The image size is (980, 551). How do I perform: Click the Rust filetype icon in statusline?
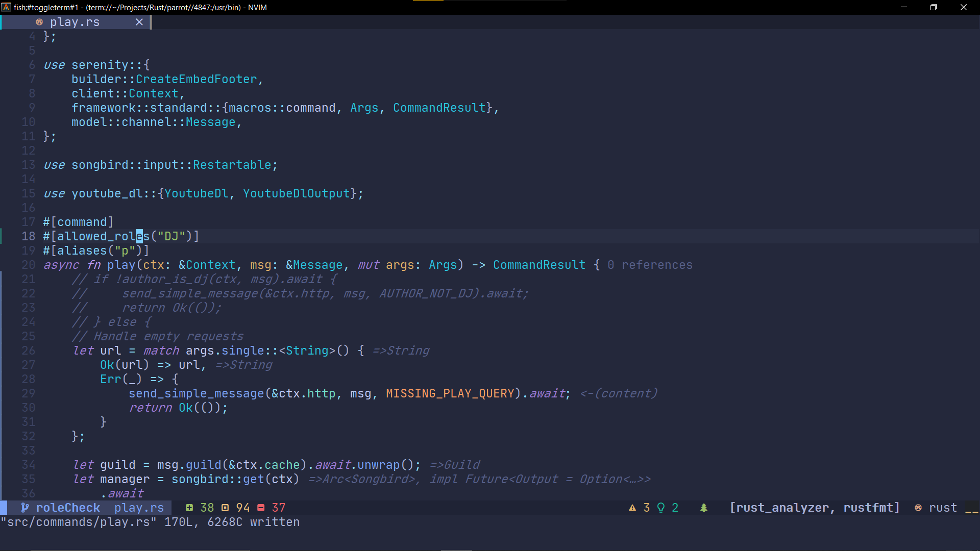918,508
